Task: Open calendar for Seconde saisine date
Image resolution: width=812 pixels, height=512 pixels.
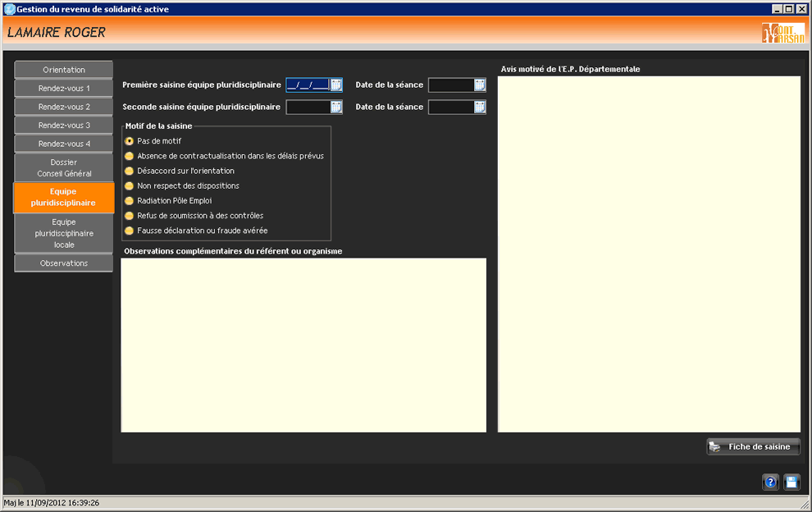Action: point(336,107)
